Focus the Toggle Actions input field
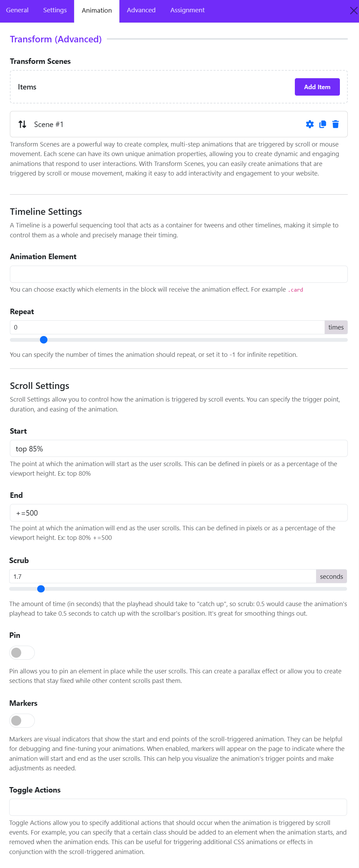Screen dimensions: 359x868 [x=178, y=807]
